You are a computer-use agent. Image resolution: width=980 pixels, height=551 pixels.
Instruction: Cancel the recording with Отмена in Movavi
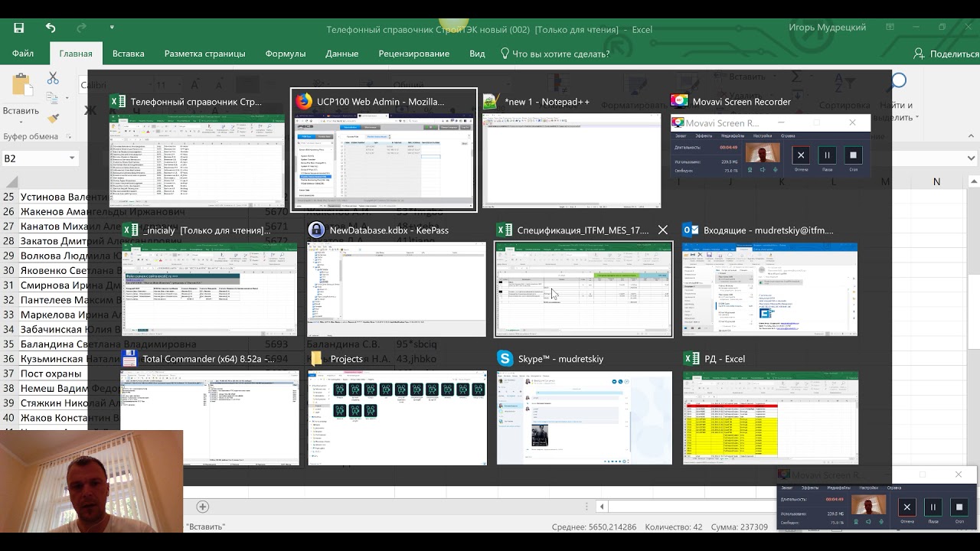907,507
